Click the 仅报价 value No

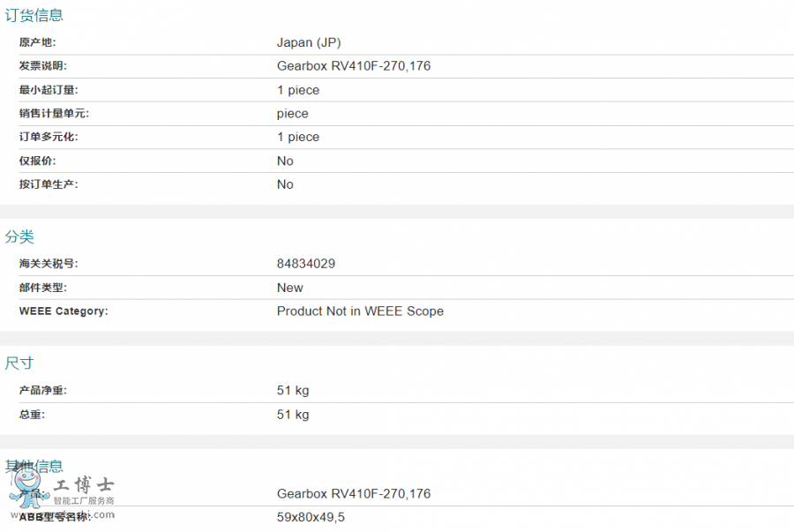click(x=285, y=161)
